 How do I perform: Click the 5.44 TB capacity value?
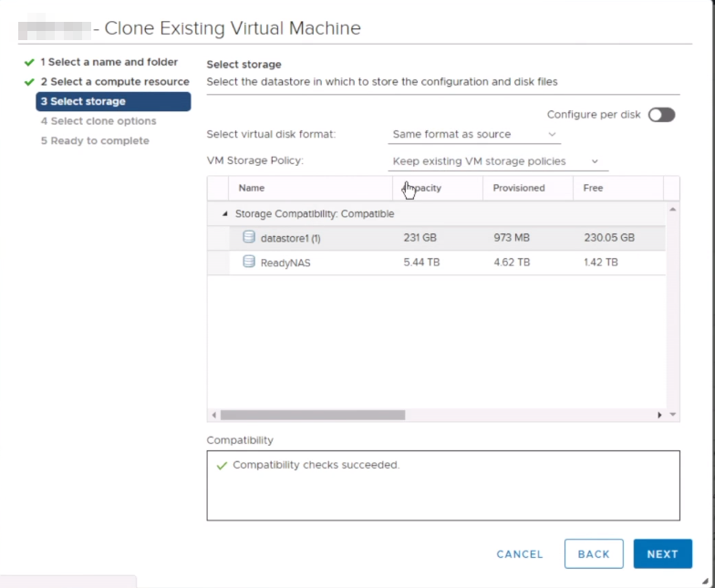[421, 263]
